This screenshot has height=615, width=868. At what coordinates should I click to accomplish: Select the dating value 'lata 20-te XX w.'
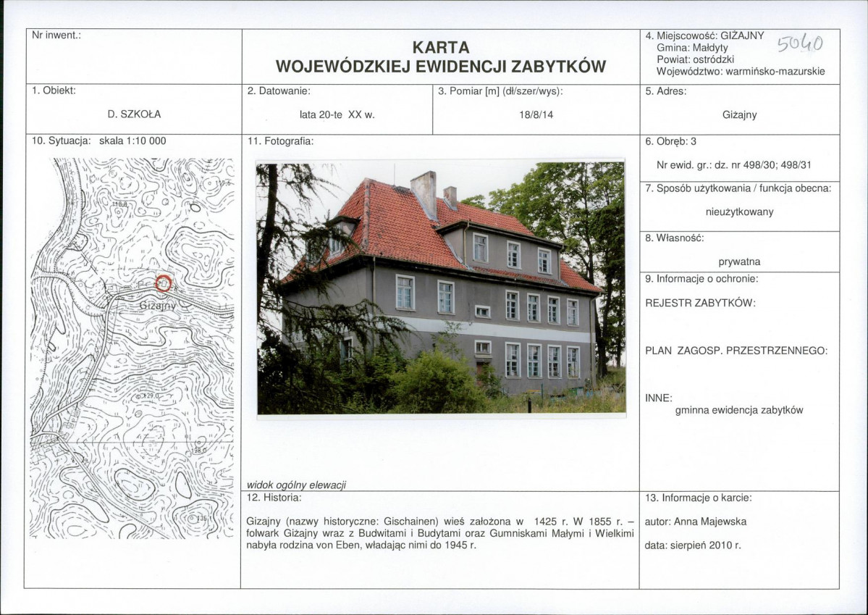(x=337, y=115)
